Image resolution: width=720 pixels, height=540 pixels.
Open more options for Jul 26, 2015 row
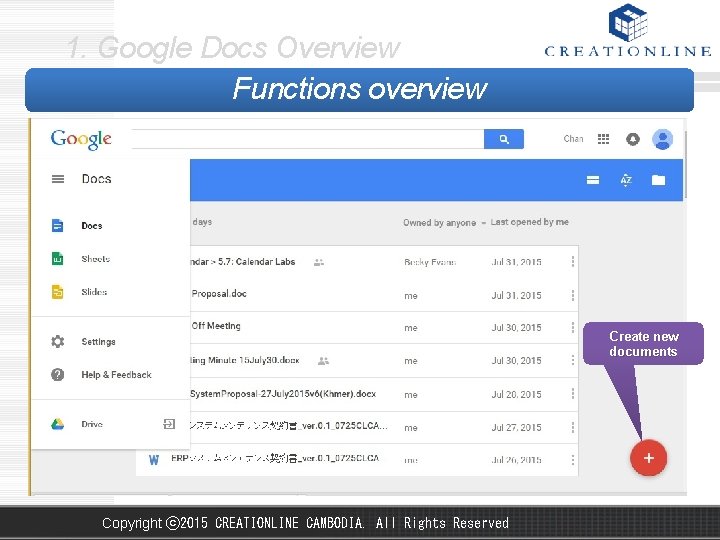(x=573, y=460)
